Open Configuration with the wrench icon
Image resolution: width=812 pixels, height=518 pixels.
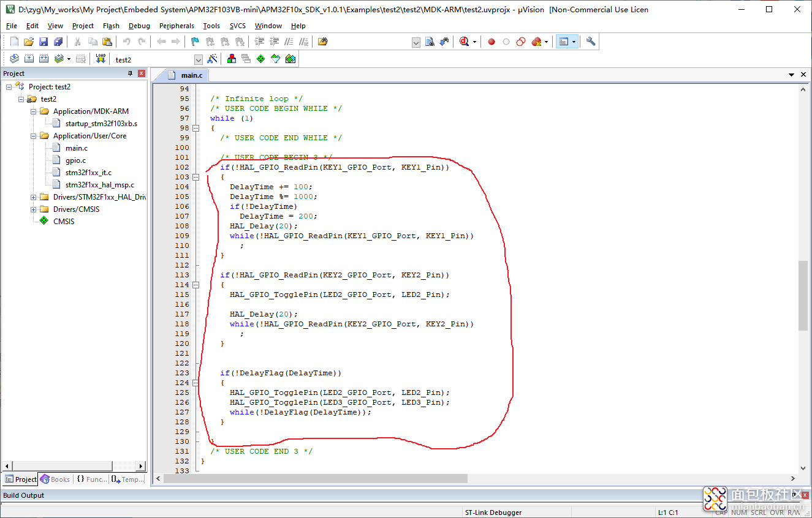pos(591,42)
